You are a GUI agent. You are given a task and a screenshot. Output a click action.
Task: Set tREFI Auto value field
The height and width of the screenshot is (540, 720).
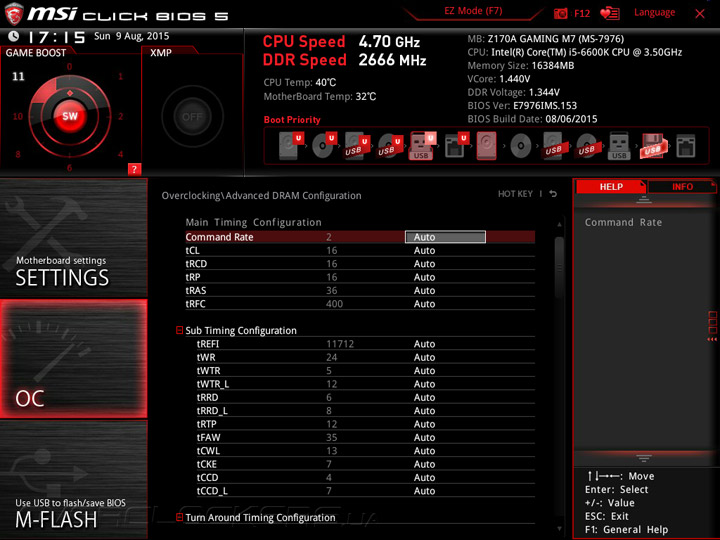(x=424, y=344)
